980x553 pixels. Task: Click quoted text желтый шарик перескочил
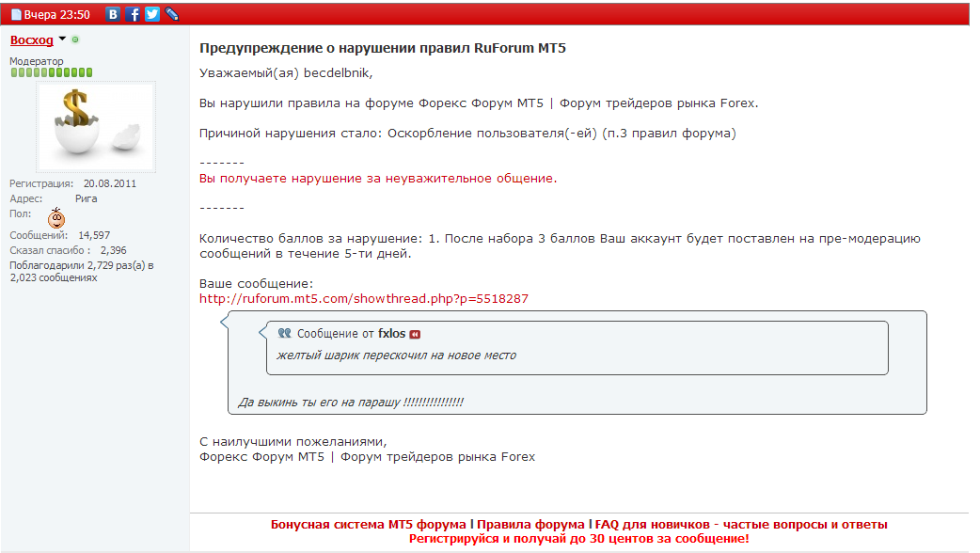click(396, 355)
